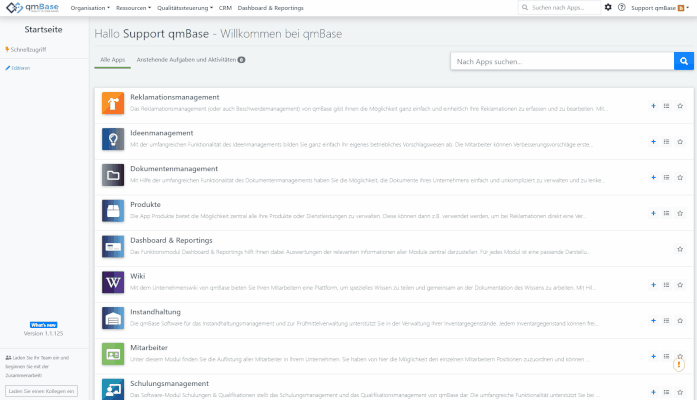Show list view for Instandhaltung

666,320
